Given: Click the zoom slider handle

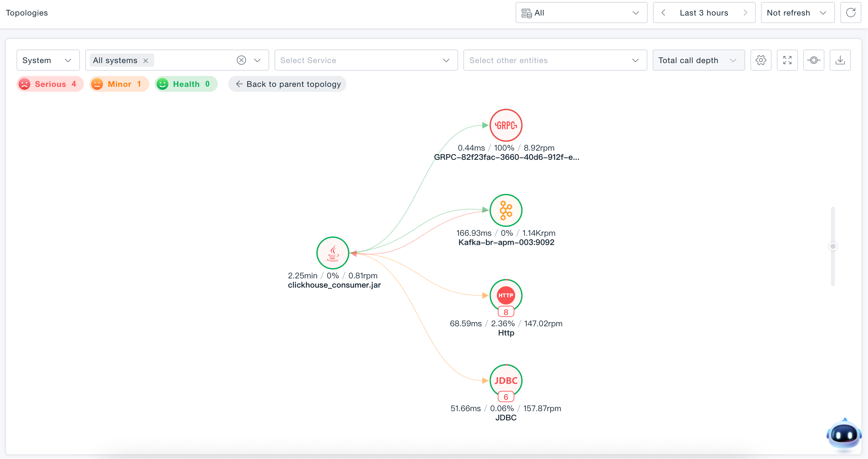Looking at the screenshot, I should point(833,246).
